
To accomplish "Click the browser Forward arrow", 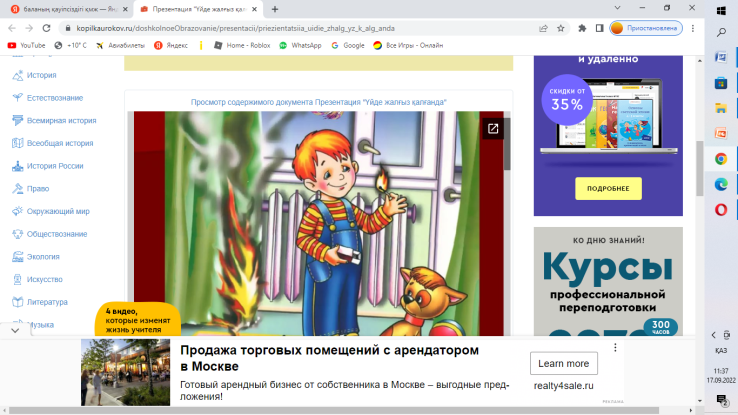I will (x=29, y=28).
